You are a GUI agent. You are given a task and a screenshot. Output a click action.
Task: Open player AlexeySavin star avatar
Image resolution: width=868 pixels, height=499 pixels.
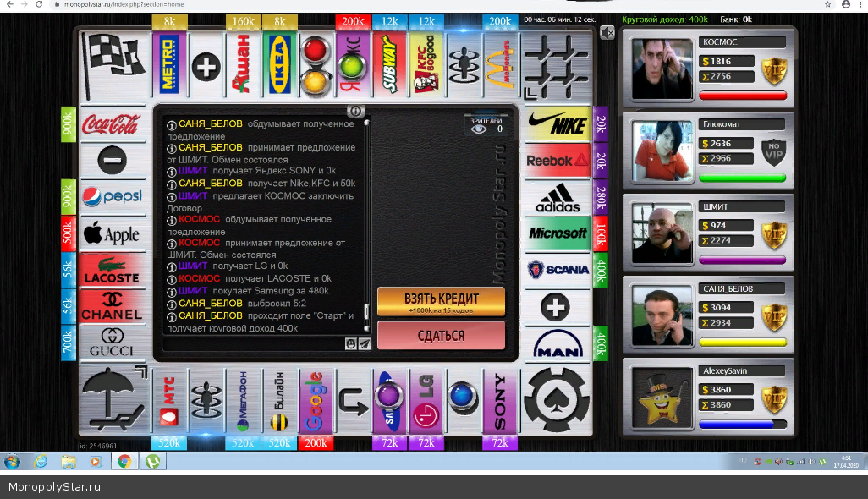pos(662,398)
